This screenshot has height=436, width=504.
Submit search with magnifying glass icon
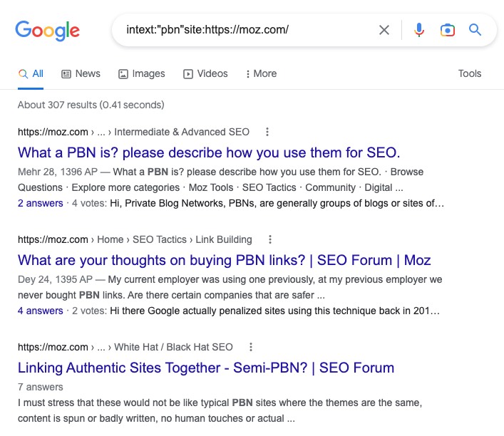click(475, 29)
